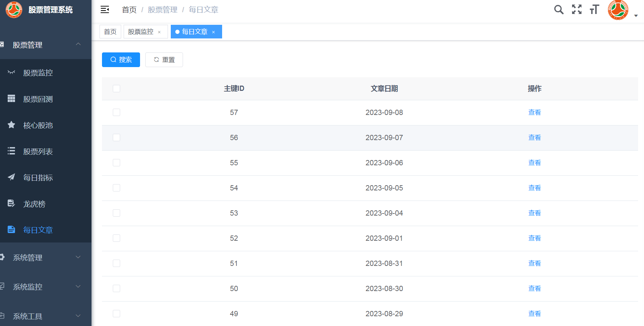Click the blue 搜索 button
Viewport: 644px width, 326px height.
pos(121,60)
